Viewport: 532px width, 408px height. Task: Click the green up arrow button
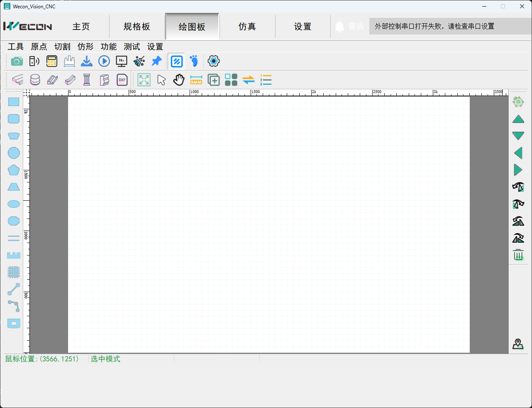click(518, 120)
